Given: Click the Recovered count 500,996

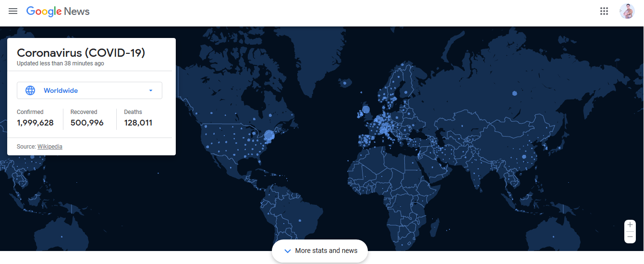Looking at the screenshot, I should [x=87, y=123].
